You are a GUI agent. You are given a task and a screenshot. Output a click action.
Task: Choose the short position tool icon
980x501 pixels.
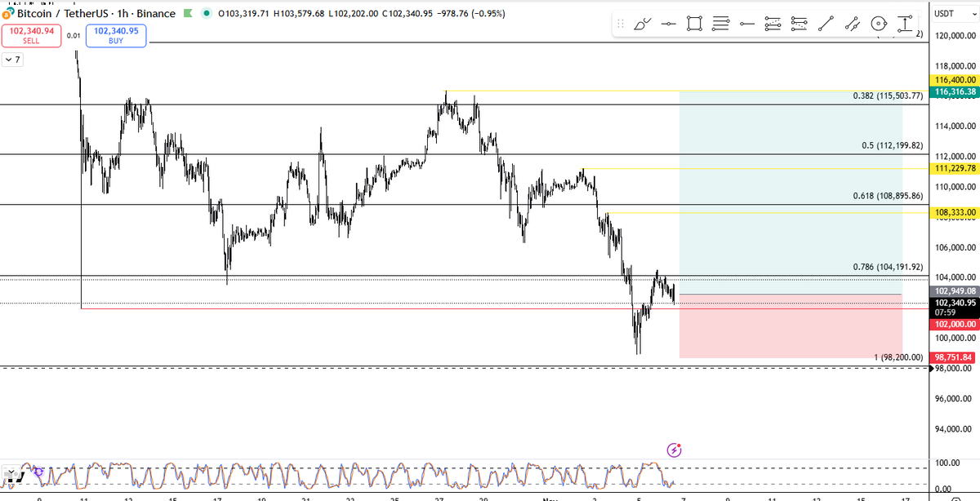[800, 24]
